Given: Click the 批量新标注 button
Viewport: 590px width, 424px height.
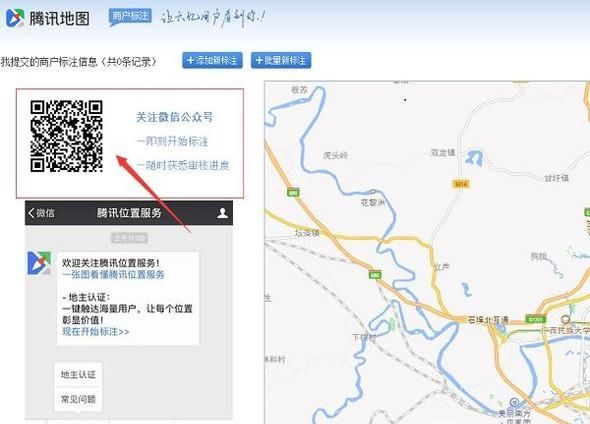Looking at the screenshot, I should pos(281,60).
